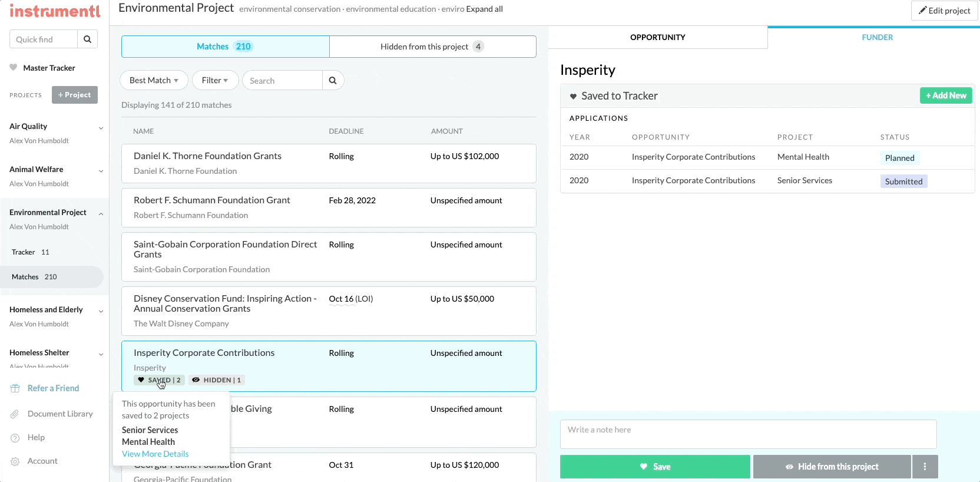Click the Homeless Shelter project name
The width and height of the screenshot is (980, 482).
tap(39, 352)
